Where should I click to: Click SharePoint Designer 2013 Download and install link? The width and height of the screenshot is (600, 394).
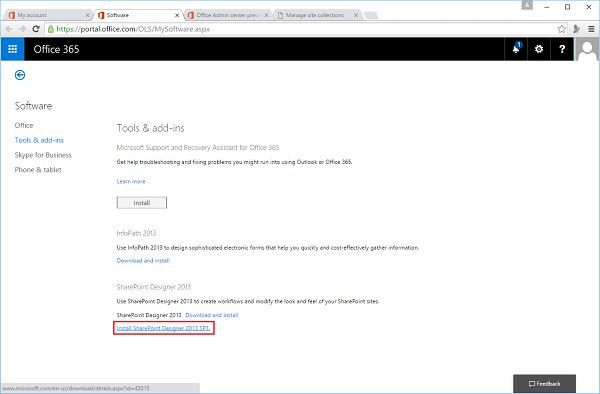[212, 315]
